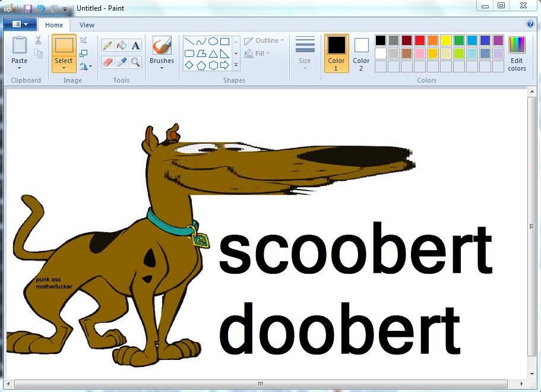Open the Size dropdown

[305, 53]
